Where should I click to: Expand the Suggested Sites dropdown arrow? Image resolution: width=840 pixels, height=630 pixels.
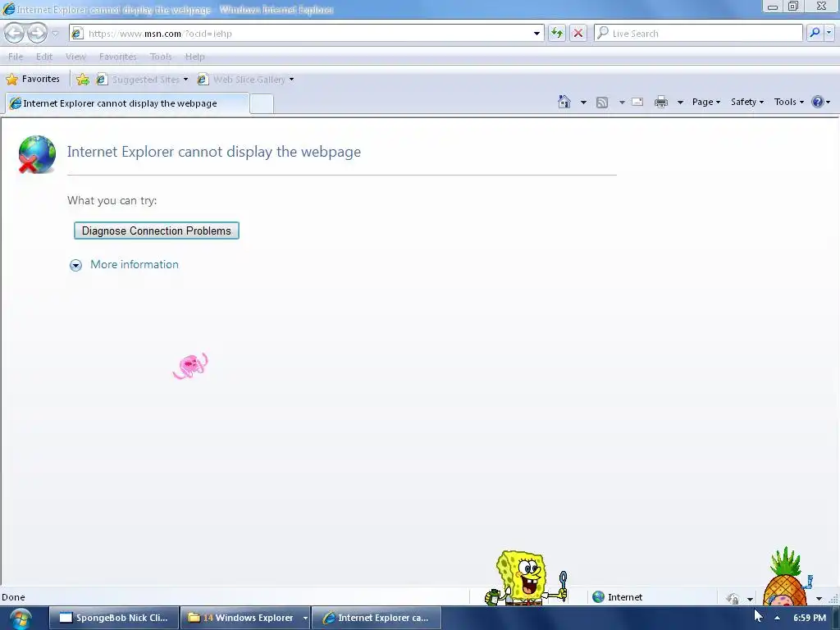(x=186, y=80)
